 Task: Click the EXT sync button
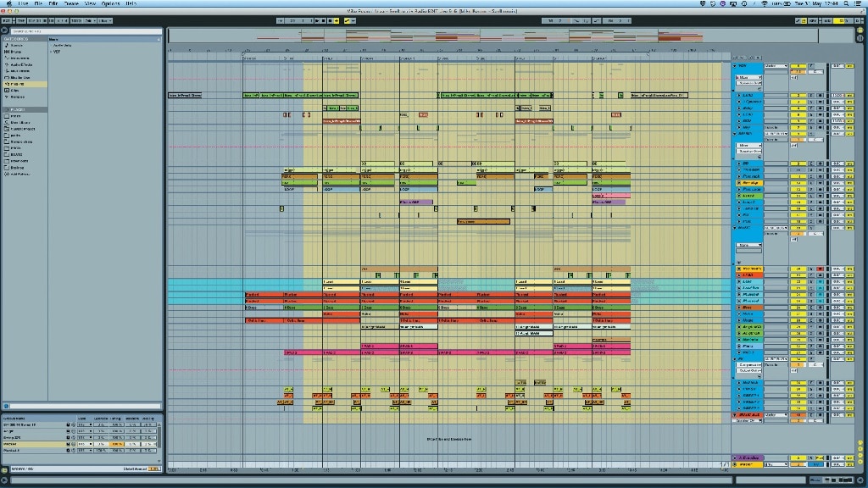[7, 20]
